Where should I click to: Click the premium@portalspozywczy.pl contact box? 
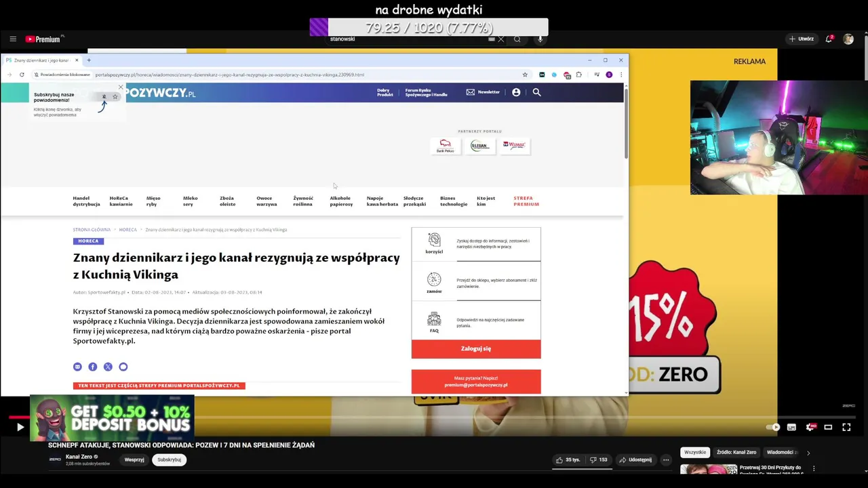pos(476,382)
